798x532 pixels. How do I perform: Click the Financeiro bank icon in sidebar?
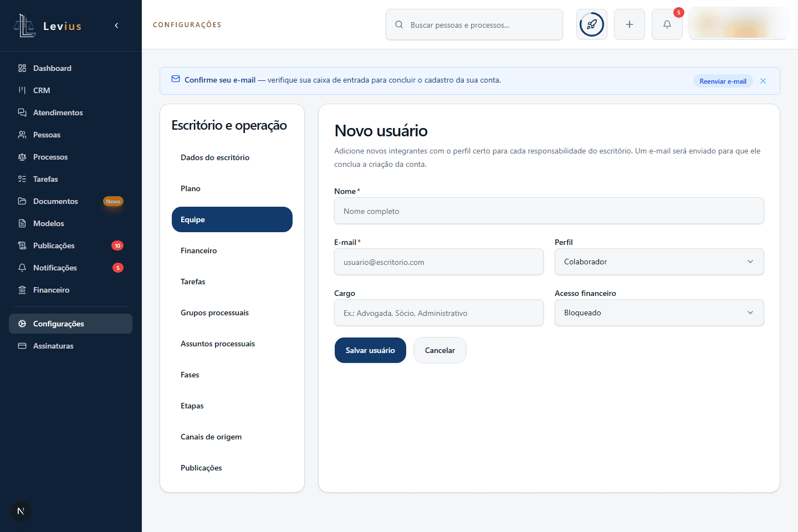[x=22, y=290]
